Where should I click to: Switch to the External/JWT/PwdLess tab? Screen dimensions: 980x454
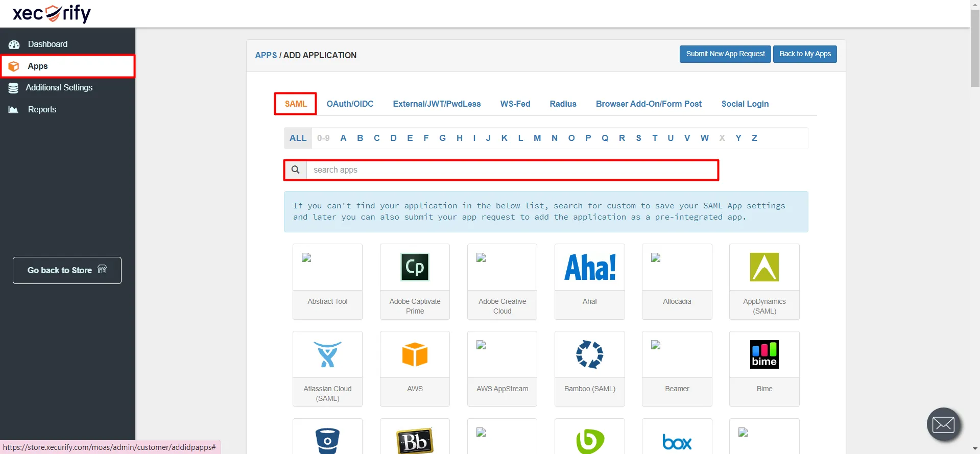[x=437, y=104]
